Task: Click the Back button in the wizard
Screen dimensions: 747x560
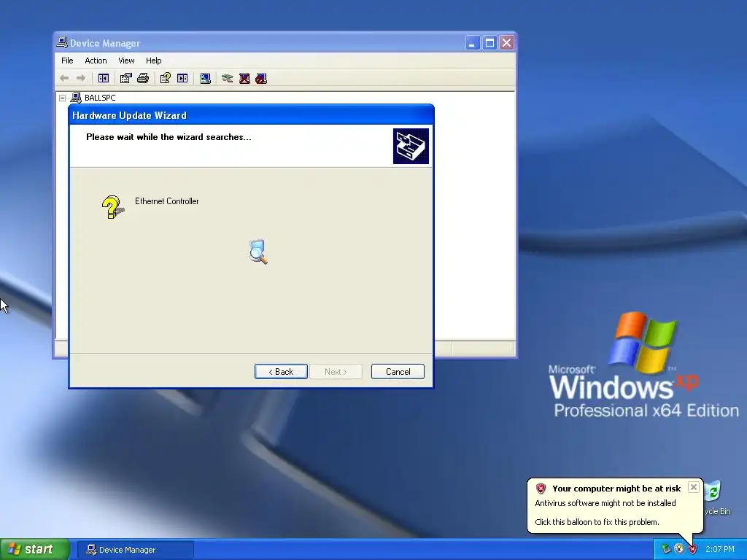Action: click(281, 371)
